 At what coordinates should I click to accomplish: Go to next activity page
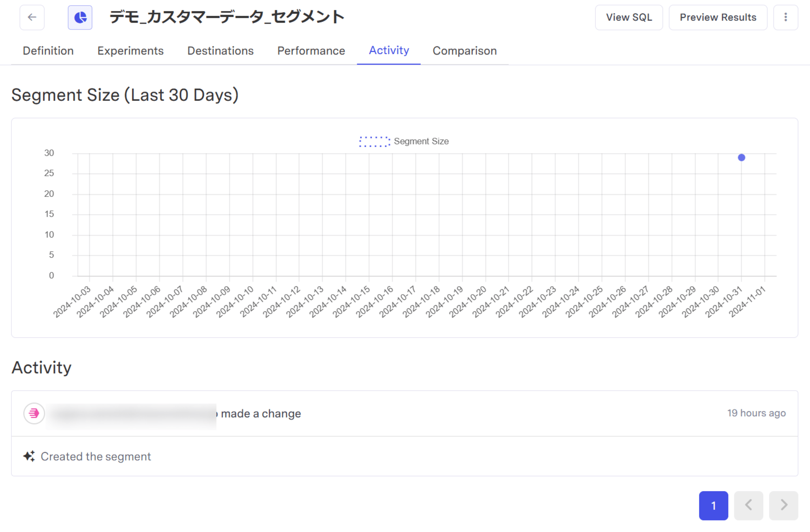coord(784,505)
